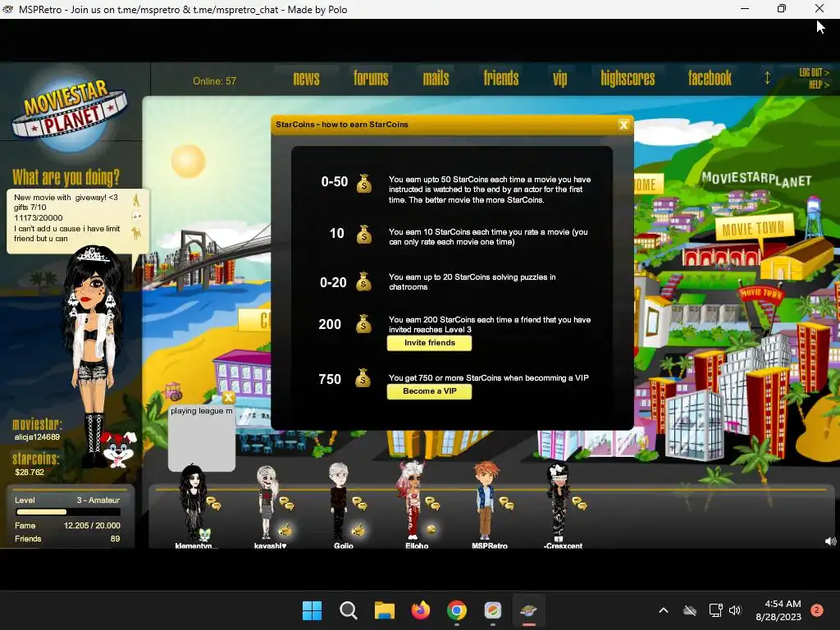Image resolution: width=840 pixels, height=630 pixels.
Task: Open chat bubbles icon next to -Cresxcent
Action: [x=579, y=504]
